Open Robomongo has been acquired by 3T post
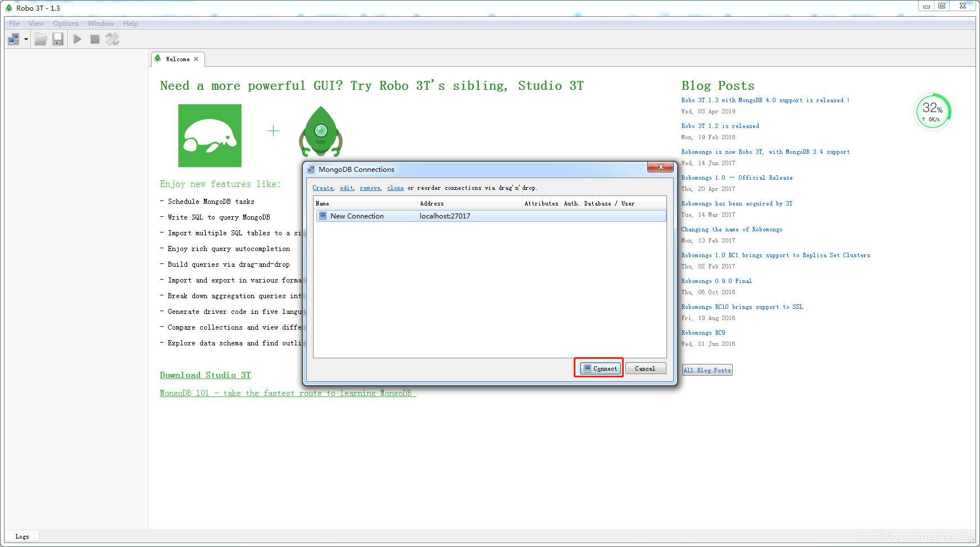Screen dimensions: 980x547 (x=737, y=204)
